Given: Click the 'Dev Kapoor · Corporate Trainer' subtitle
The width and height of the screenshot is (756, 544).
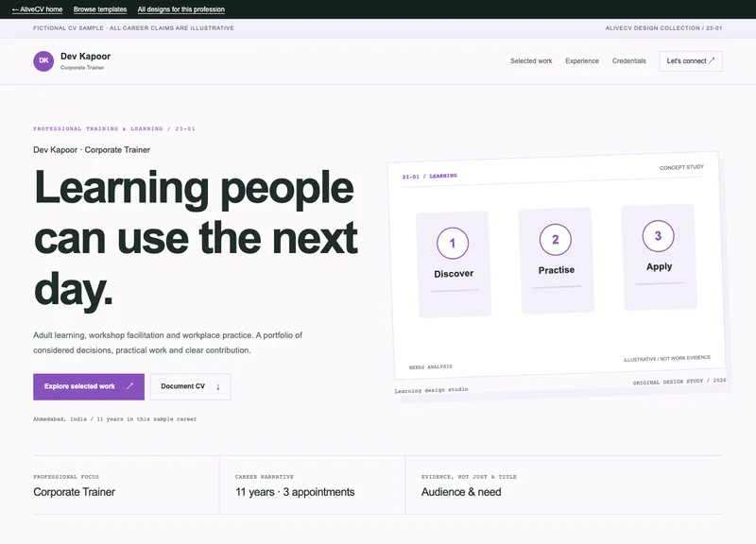Looking at the screenshot, I should [92, 150].
